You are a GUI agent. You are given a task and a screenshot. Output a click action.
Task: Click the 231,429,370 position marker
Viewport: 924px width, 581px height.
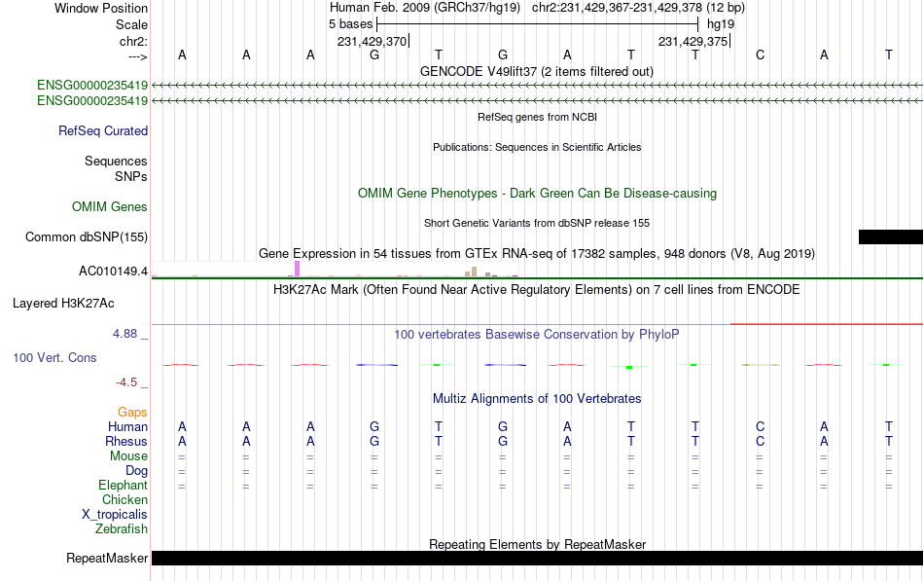373,41
